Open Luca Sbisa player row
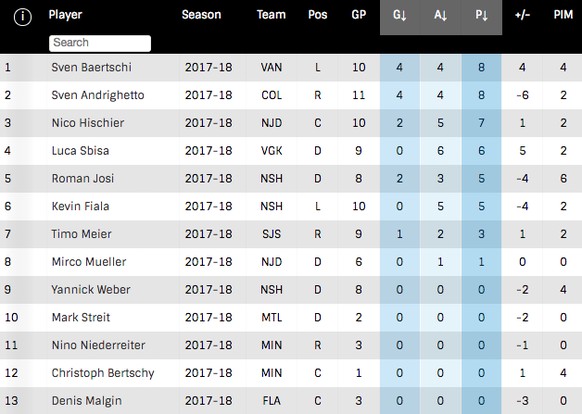 coord(291,151)
